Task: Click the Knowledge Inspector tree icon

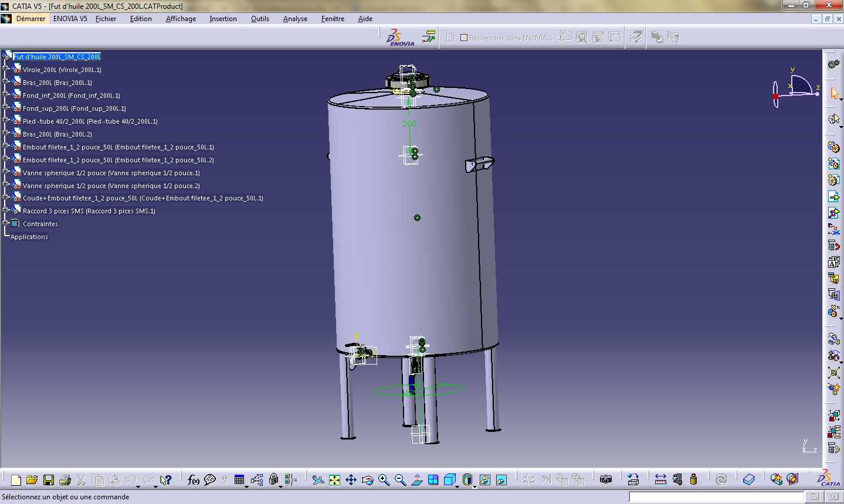Action: 257,480
